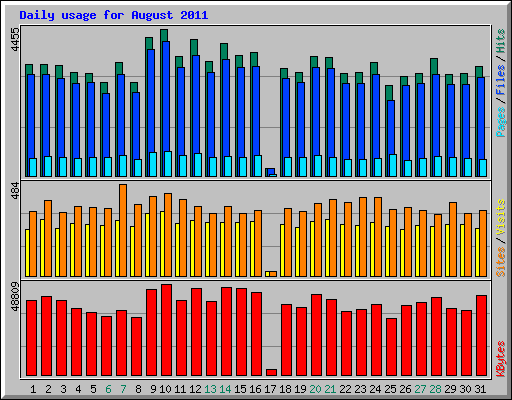Click day label 9 on x-axis
The height and width of the screenshot is (400, 512).
click(x=153, y=389)
